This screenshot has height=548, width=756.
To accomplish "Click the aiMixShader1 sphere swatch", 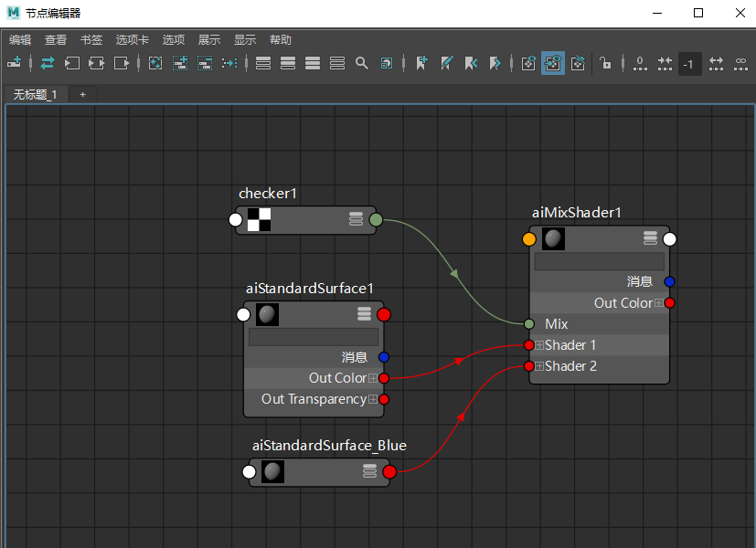I will pyautogui.click(x=553, y=238).
